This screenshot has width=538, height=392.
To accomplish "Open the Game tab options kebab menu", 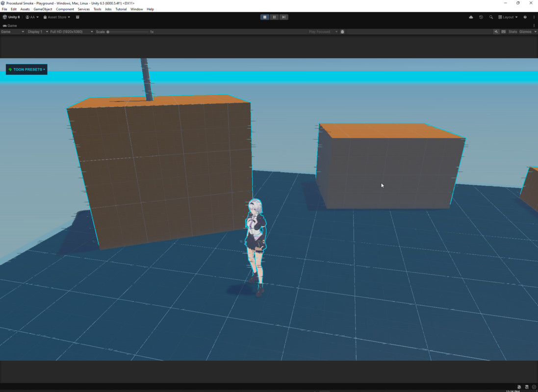I will [x=534, y=25].
